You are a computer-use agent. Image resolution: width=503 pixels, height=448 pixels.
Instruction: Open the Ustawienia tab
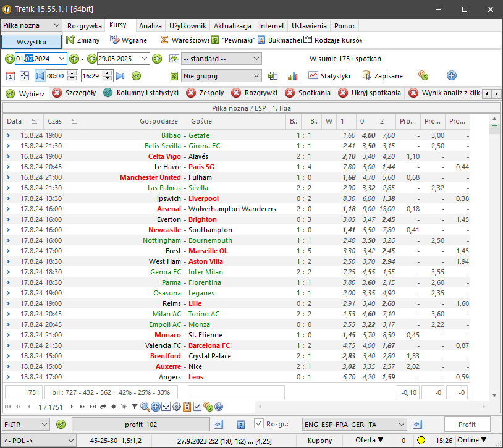(309, 26)
